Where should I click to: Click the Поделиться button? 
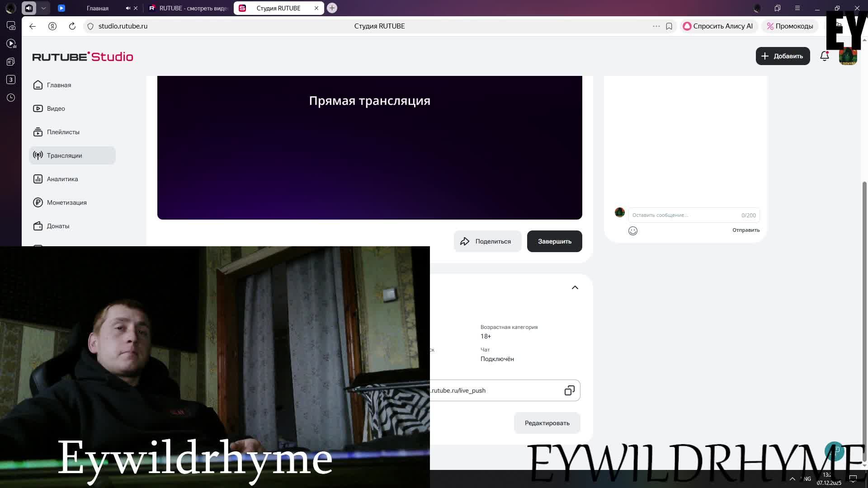pyautogui.click(x=487, y=241)
